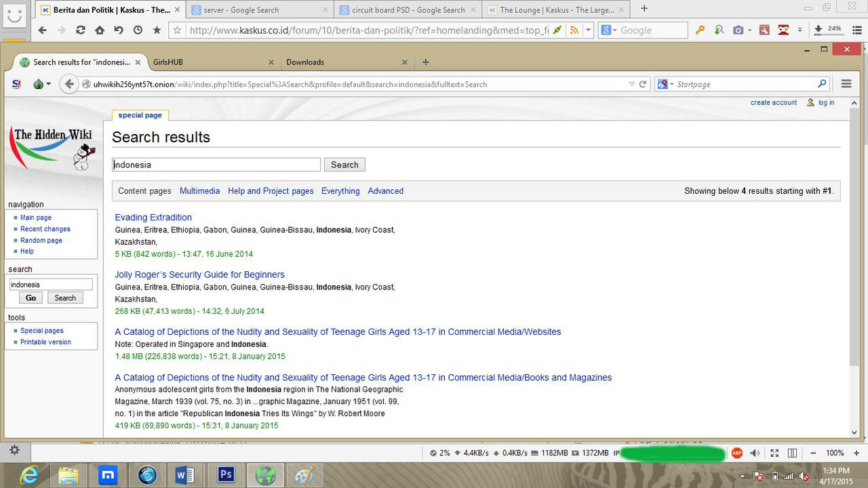Open a new tab in Maxthon
Screen dimensions: 868x488
[x=644, y=9]
